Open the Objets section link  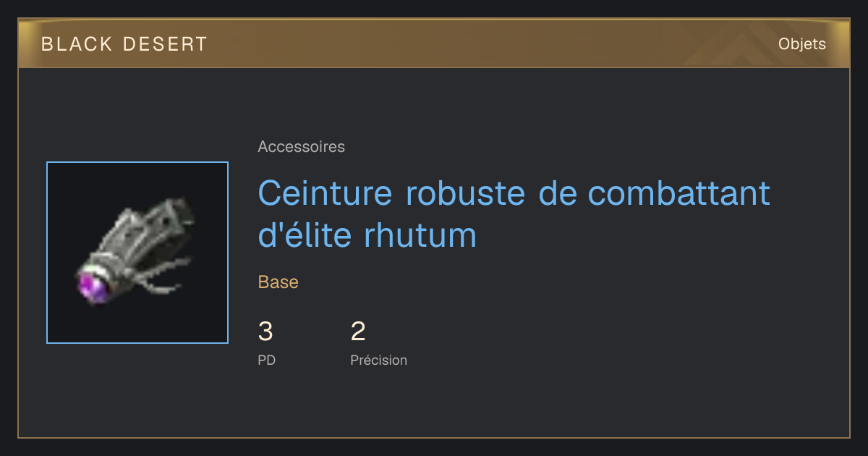click(801, 44)
